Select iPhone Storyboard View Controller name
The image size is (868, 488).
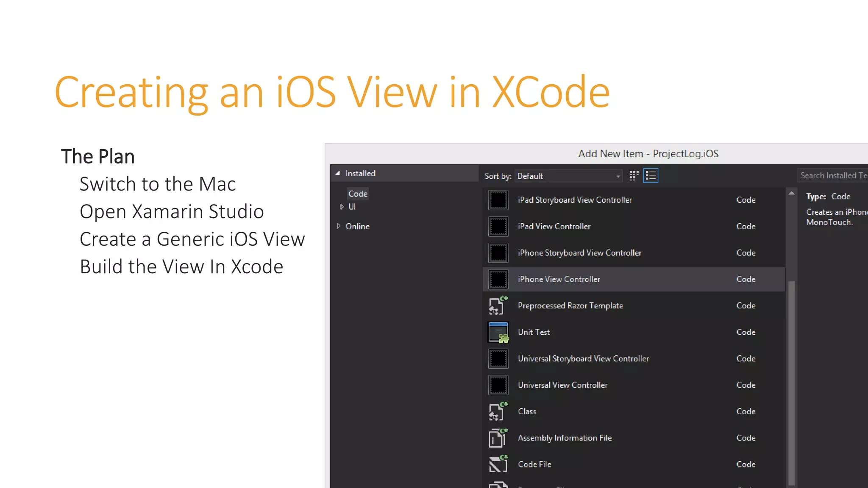pyautogui.click(x=579, y=253)
